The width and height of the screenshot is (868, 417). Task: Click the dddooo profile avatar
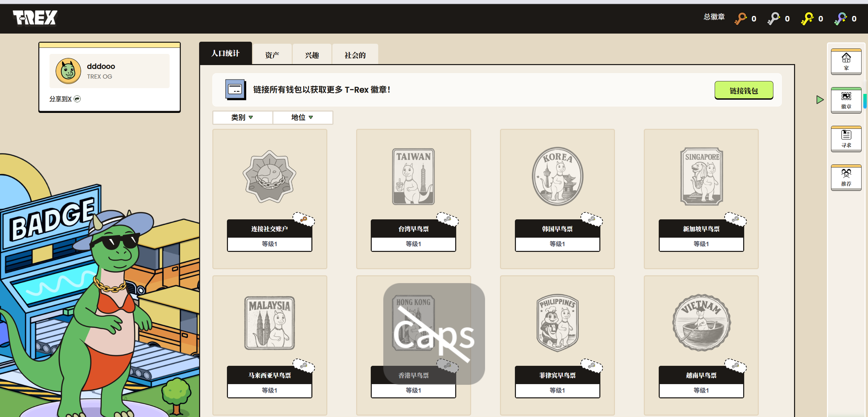[68, 71]
